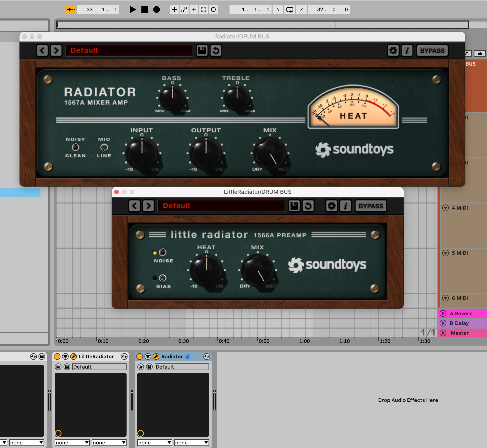The width and height of the screenshot is (487, 448).
Task: Click the Radiator BASS knob
Action: pos(172,98)
